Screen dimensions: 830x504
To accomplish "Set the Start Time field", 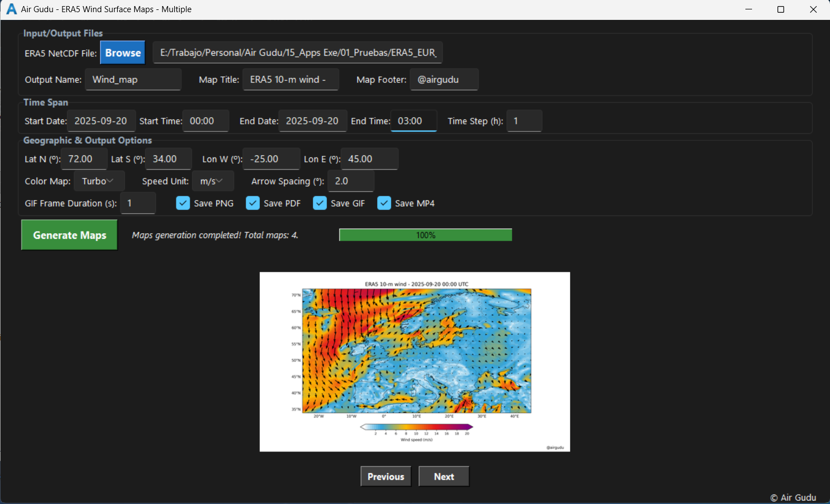I will (206, 121).
